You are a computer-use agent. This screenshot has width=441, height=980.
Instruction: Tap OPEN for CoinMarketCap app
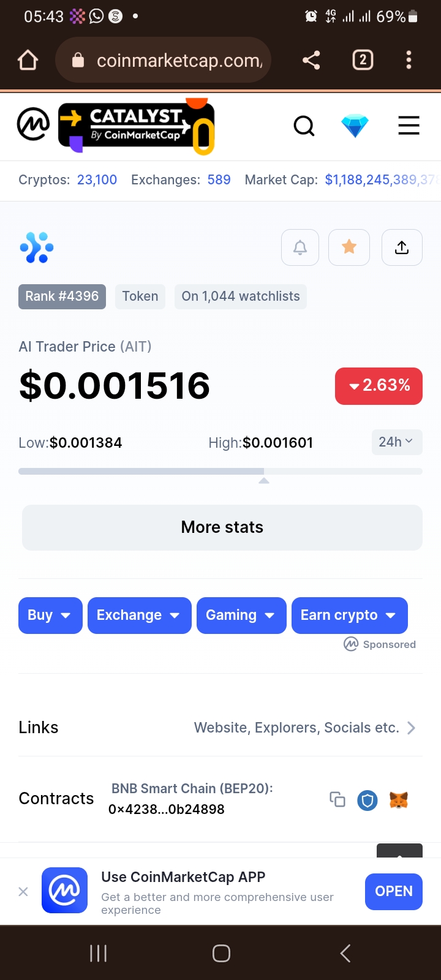(393, 891)
